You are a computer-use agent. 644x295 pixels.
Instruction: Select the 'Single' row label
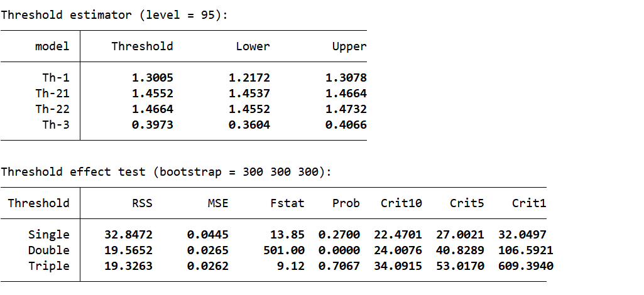click(x=49, y=234)
